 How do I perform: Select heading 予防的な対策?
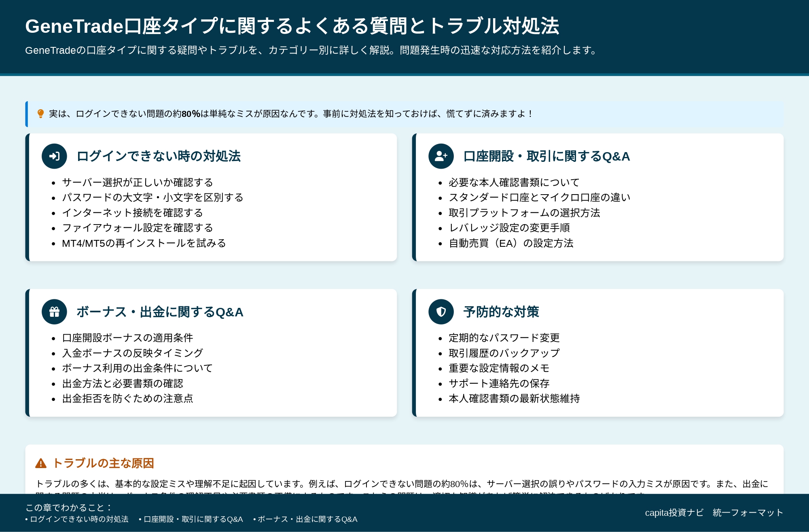click(x=501, y=312)
